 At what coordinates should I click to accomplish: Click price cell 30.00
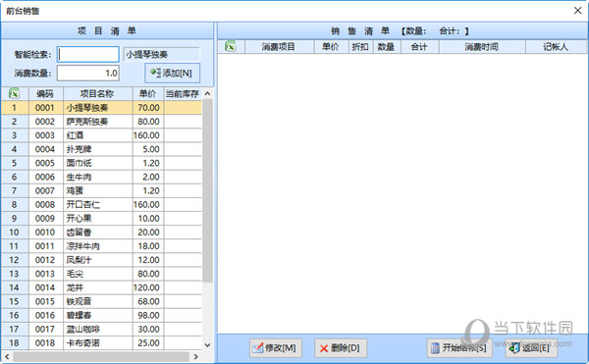pos(147,329)
